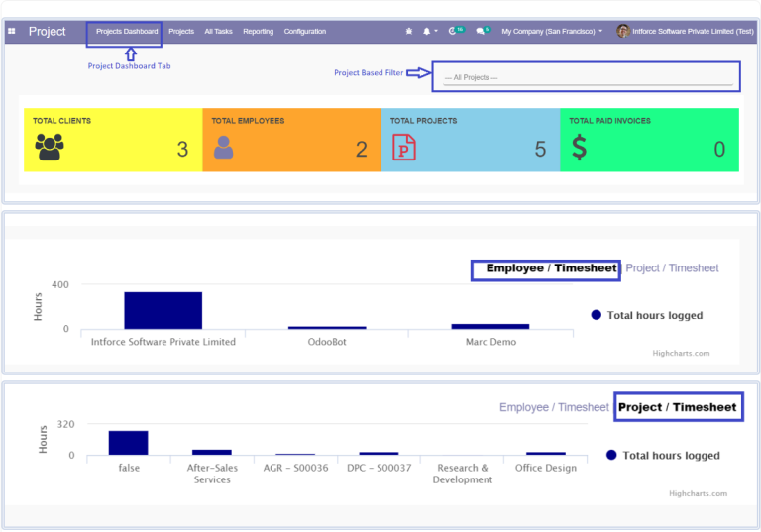Open the Total Projects blue card

pyautogui.click(x=471, y=140)
